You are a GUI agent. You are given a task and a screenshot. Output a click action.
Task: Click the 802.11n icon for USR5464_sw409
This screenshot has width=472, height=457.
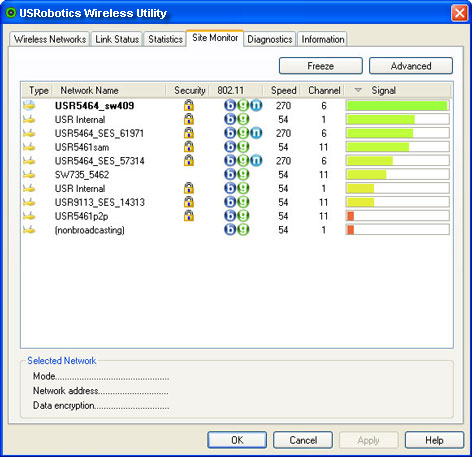tap(256, 105)
